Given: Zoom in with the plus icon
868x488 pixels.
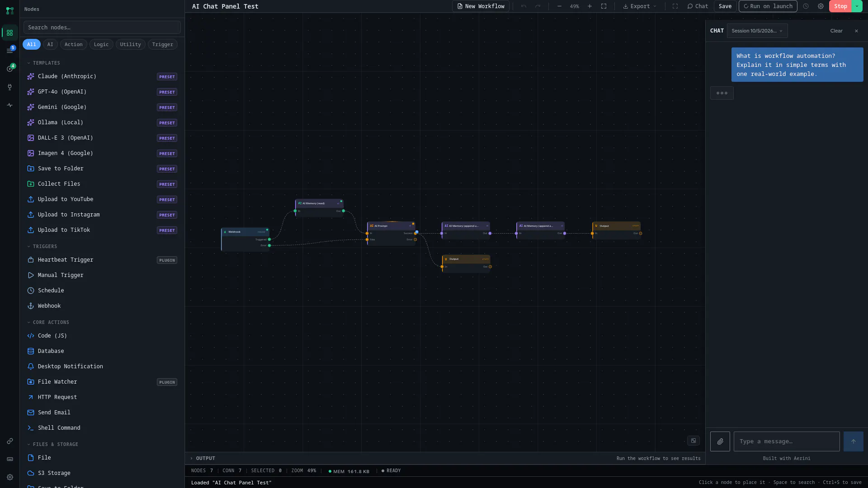Looking at the screenshot, I should point(590,6).
